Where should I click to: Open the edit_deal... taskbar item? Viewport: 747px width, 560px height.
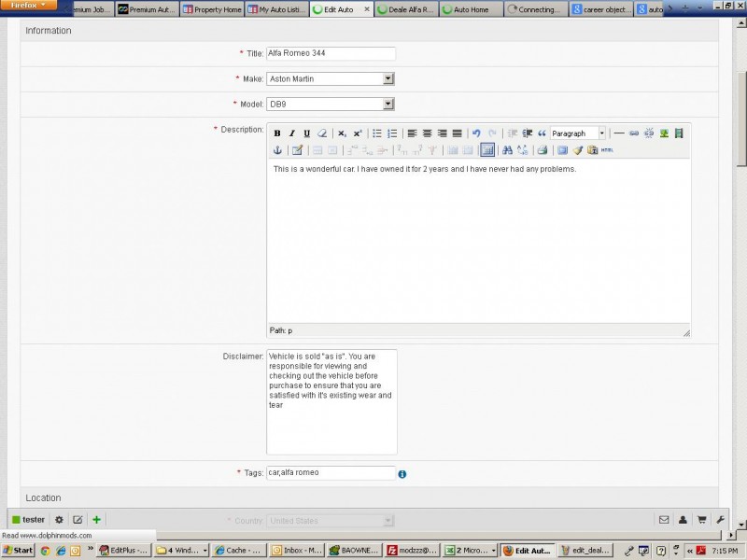(x=585, y=551)
